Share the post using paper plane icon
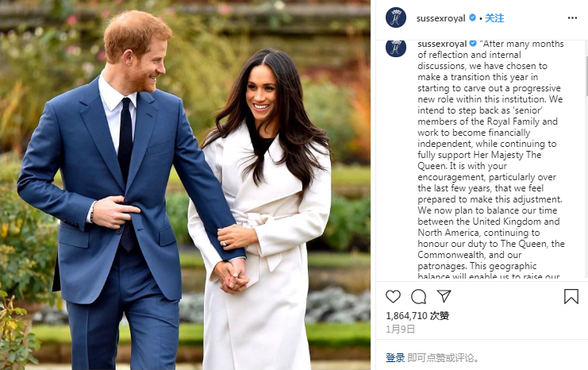 pos(444,296)
